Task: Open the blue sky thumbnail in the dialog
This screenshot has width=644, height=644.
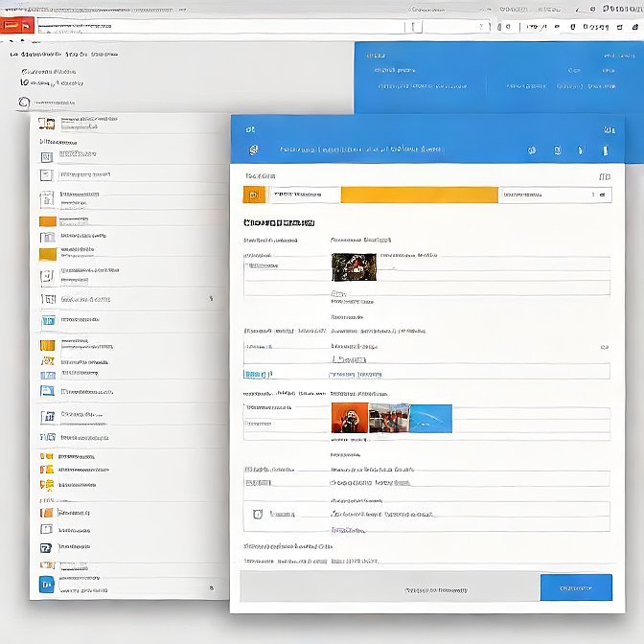Action: (430, 418)
